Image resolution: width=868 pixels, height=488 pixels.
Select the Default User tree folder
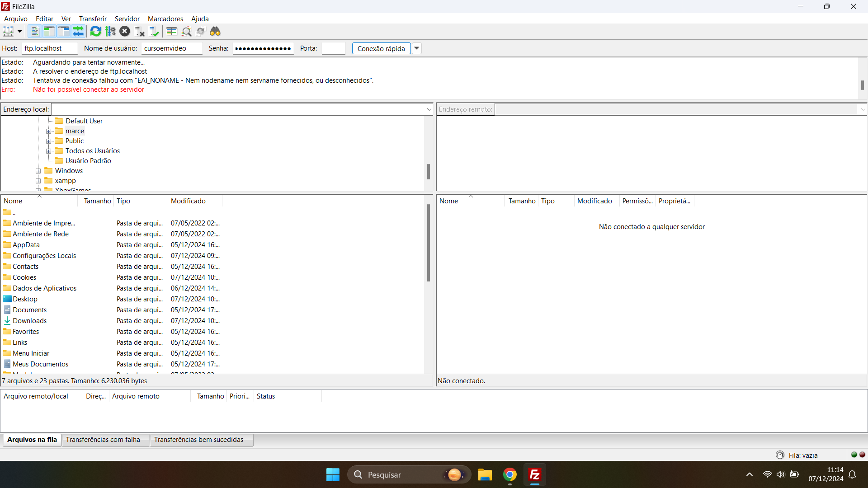click(84, 121)
